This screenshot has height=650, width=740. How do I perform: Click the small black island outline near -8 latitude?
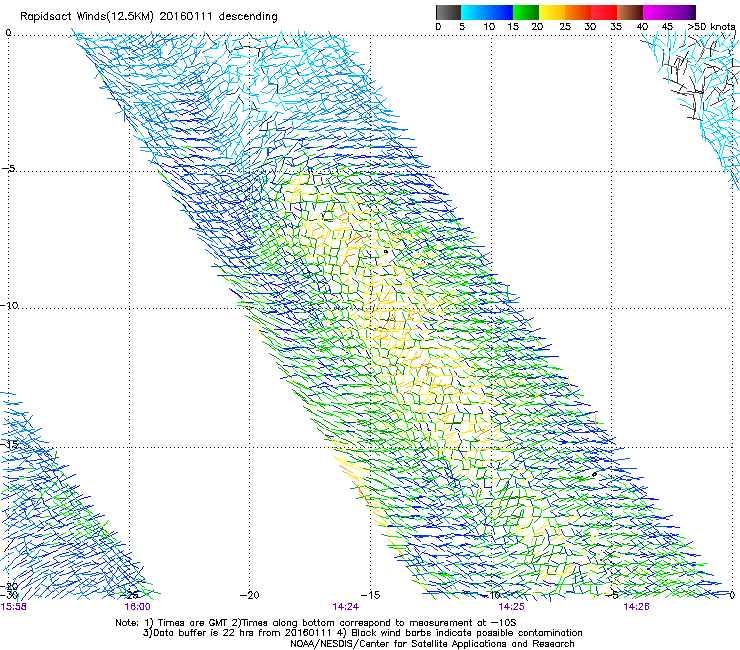point(386,252)
